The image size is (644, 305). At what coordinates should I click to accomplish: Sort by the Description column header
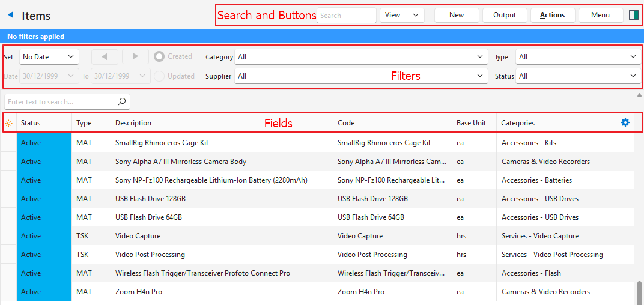pos(222,122)
